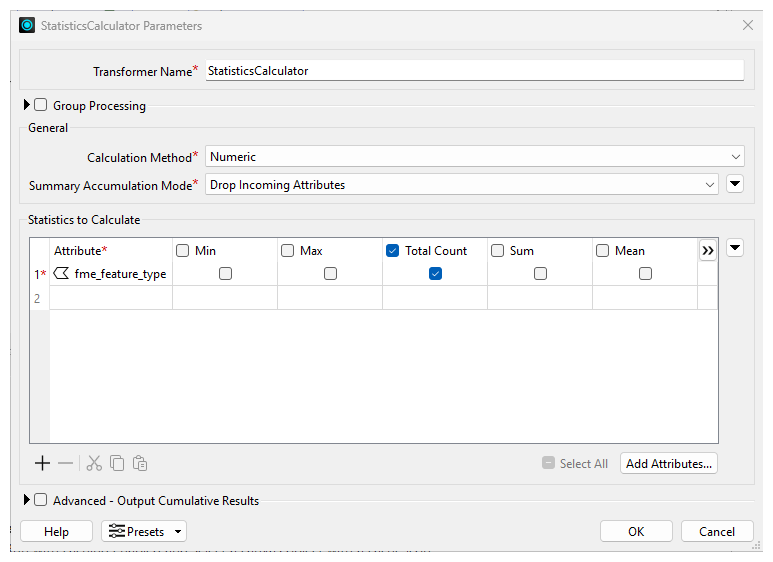
Task: Click attribute icon beside fme_feature_type
Action: [61, 273]
